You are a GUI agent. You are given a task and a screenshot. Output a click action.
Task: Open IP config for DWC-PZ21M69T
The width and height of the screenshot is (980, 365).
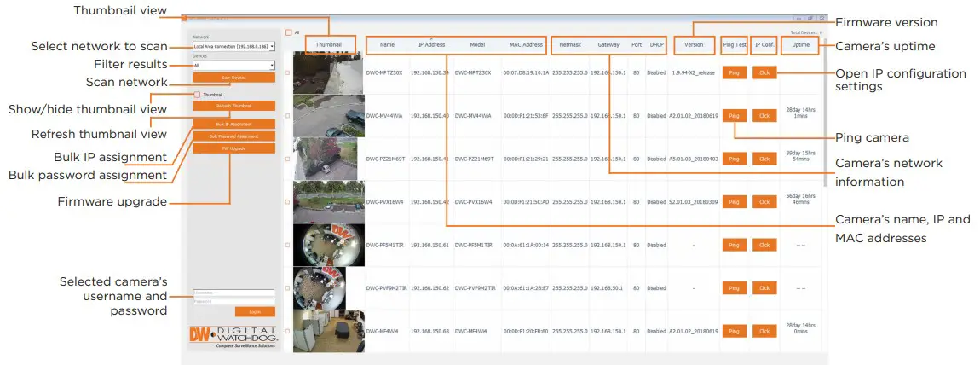point(764,159)
